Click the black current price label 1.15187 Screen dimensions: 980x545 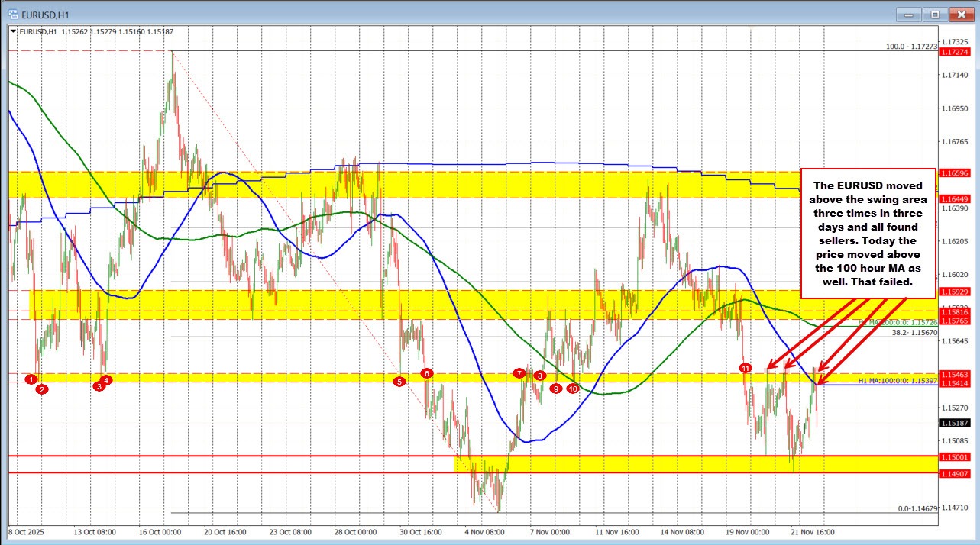tap(955, 423)
